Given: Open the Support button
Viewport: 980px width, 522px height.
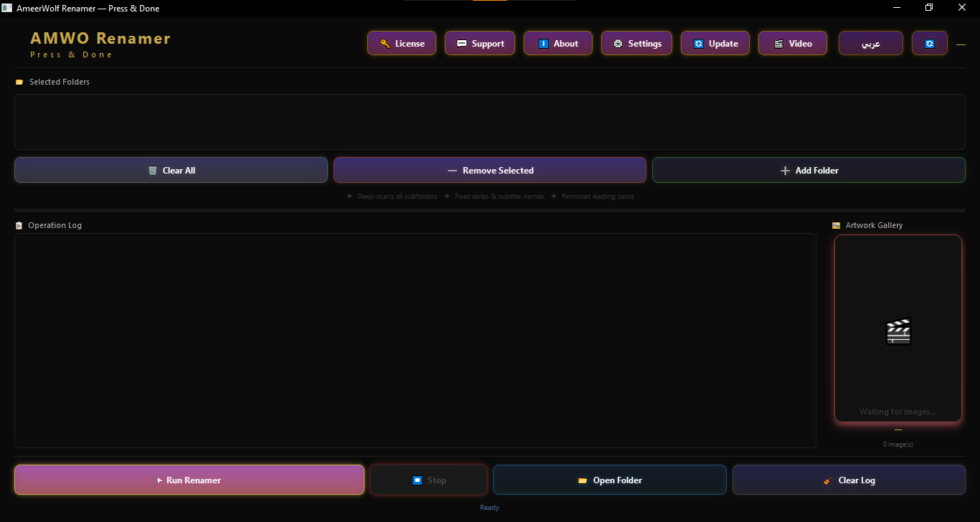Looking at the screenshot, I should (480, 43).
